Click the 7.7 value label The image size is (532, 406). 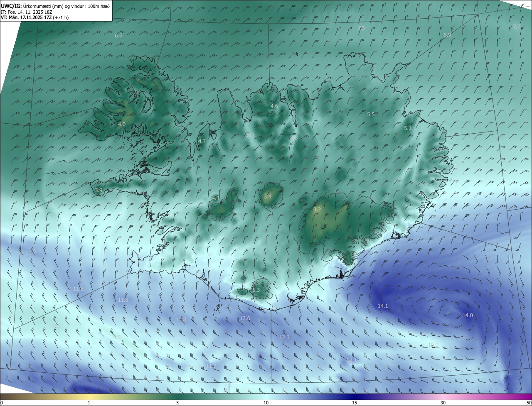pyautogui.click(x=516, y=27)
